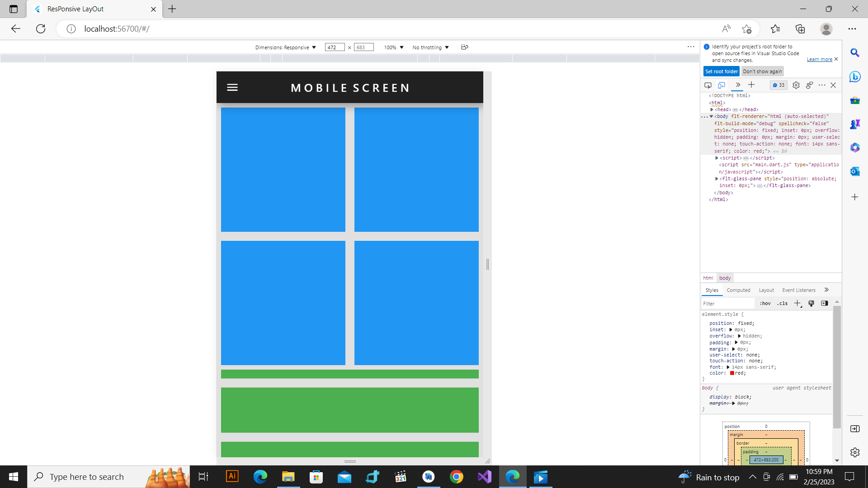Open the Dimensions Responsive dropdown
868x488 pixels.
click(286, 47)
